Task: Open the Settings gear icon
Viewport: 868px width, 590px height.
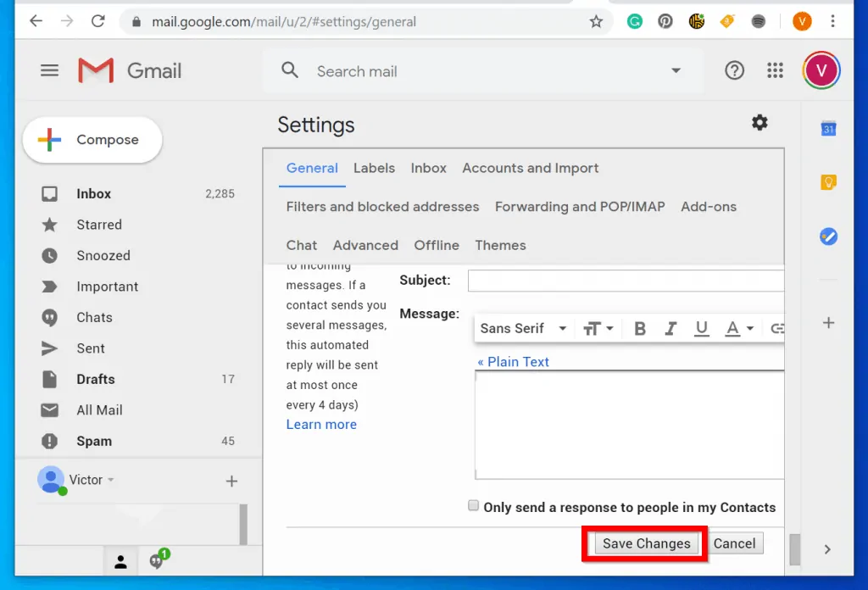Action: [x=759, y=123]
